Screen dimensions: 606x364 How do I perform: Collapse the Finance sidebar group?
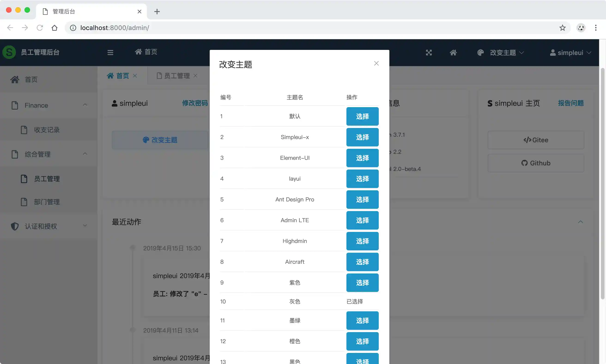coord(85,105)
